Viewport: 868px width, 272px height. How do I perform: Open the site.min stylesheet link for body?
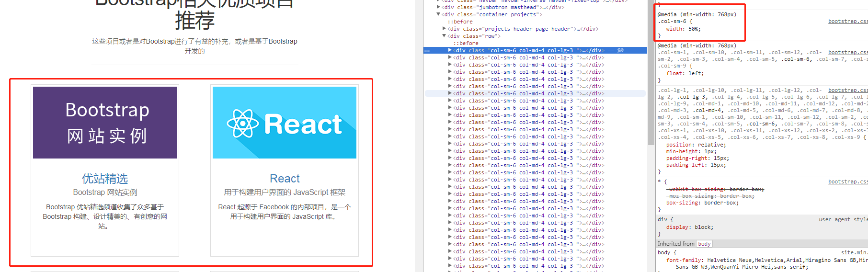pyautogui.click(x=854, y=252)
